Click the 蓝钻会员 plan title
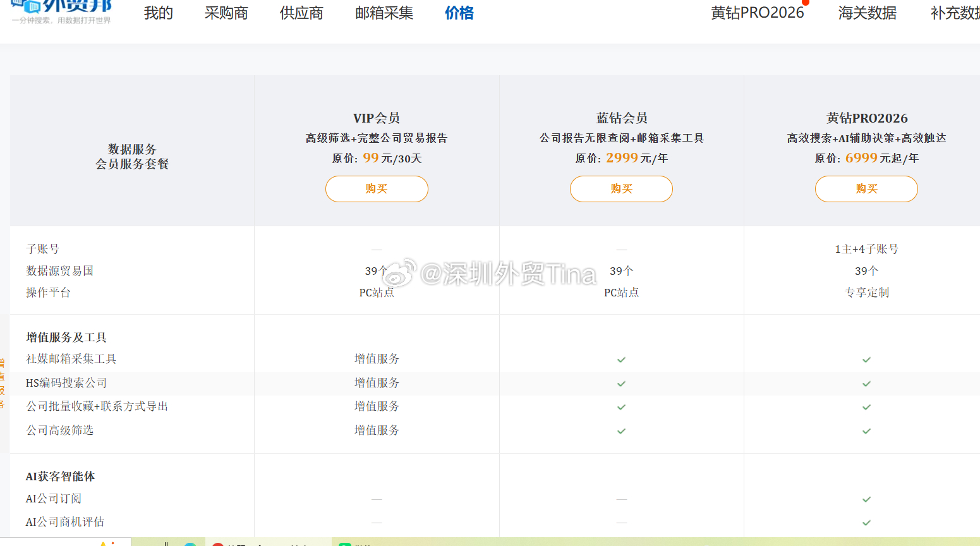 [622, 118]
